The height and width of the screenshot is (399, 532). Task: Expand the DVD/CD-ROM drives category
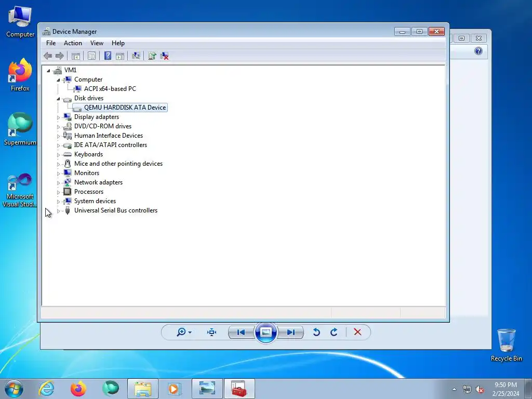click(x=58, y=127)
